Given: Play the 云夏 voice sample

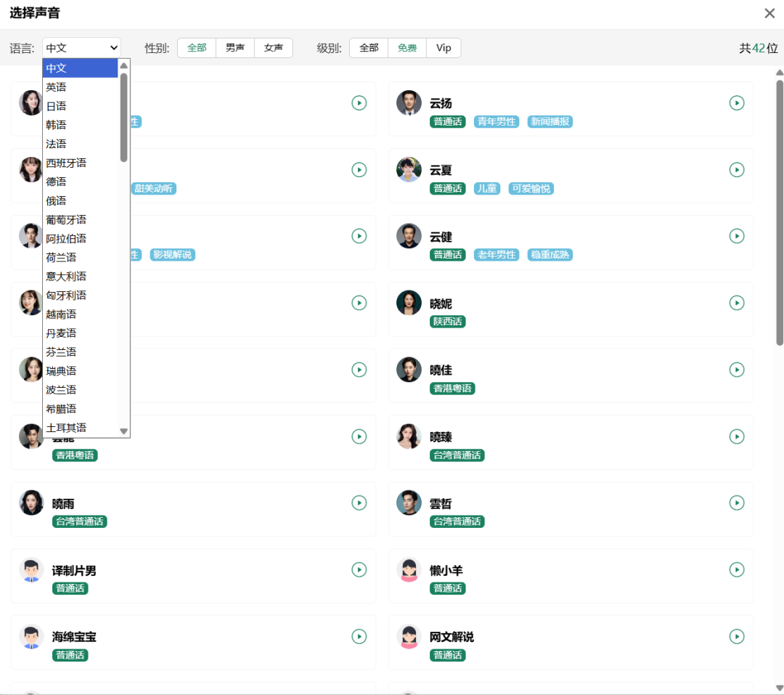Looking at the screenshot, I should 737,170.
